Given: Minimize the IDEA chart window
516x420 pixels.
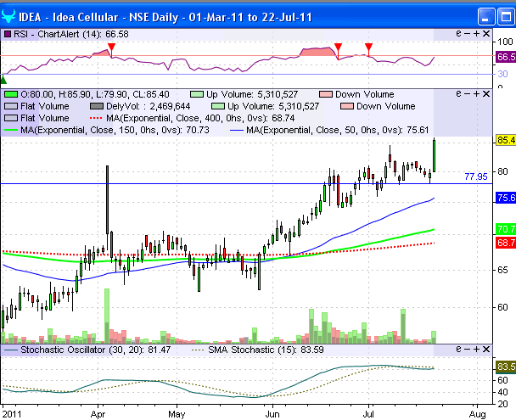Looking at the screenshot, I should click(x=486, y=16).
